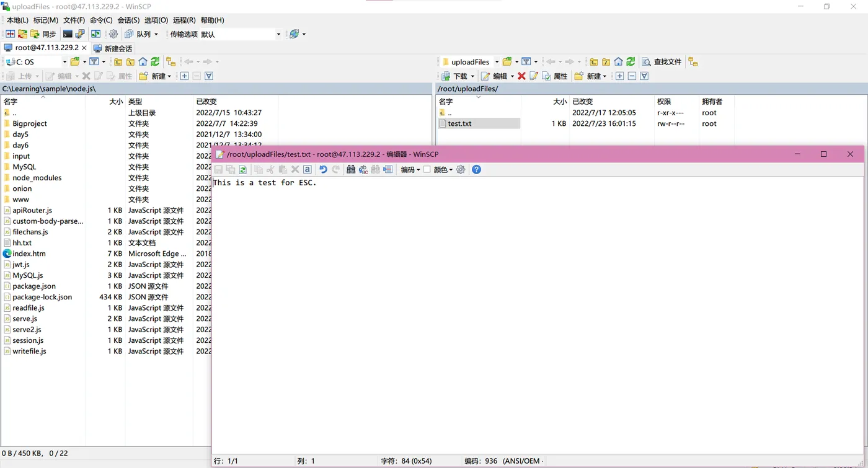
Task: Click local panel open directory folder icon
Action: [75, 61]
